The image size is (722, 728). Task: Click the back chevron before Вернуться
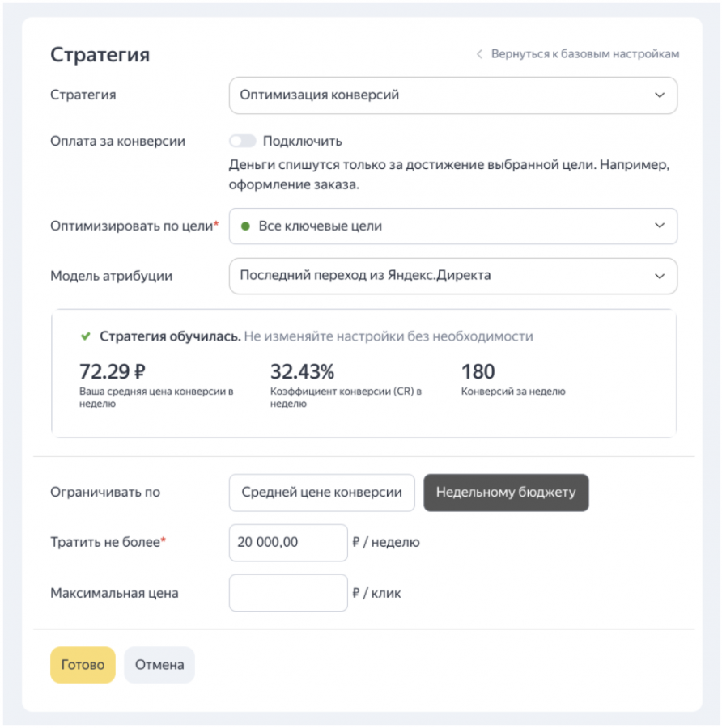tap(479, 54)
